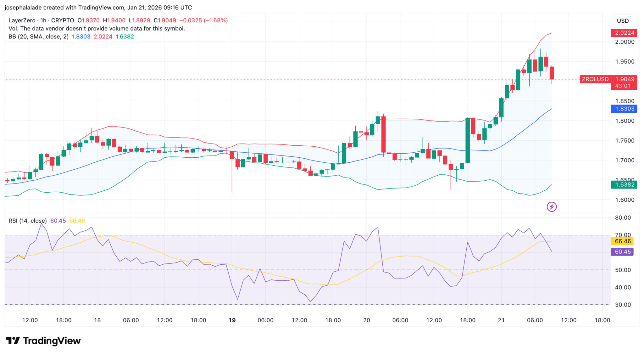
Task: Click the green 1.6382 lower band label
Action: pos(624,185)
